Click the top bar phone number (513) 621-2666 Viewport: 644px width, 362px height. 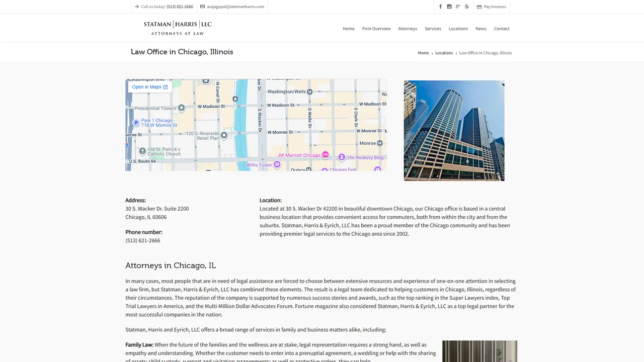[180, 7]
